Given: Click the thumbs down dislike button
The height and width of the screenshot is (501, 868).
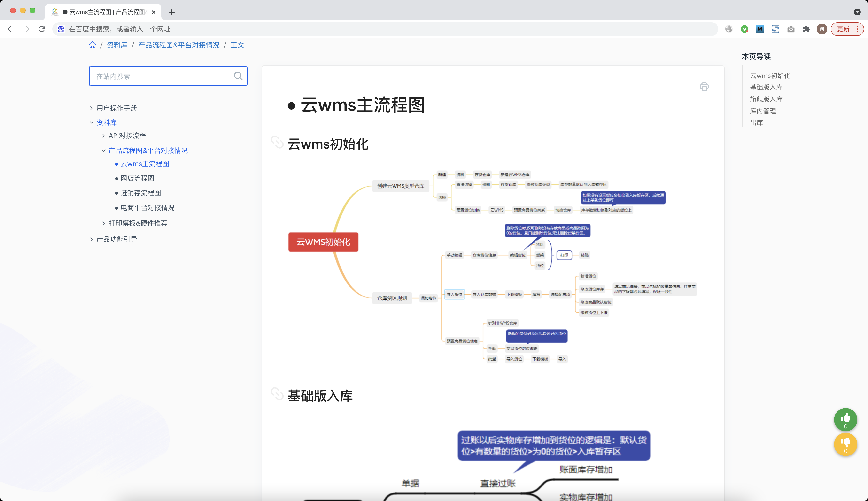Looking at the screenshot, I should (845, 445).
